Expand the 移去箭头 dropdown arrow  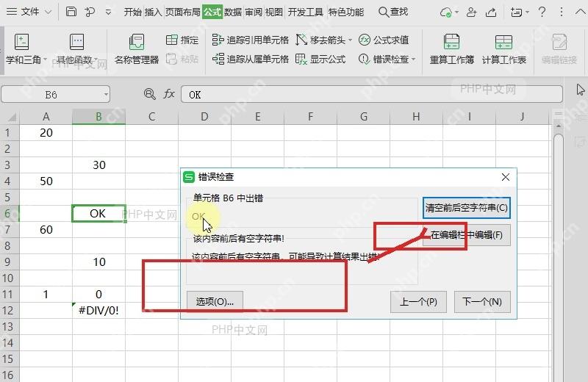click(x=351, y=40)
